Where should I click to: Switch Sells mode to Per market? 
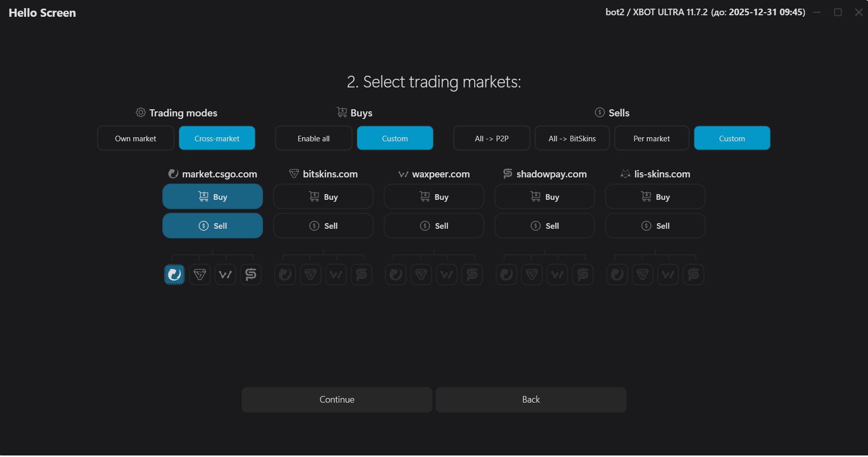(x=651, y=138)
